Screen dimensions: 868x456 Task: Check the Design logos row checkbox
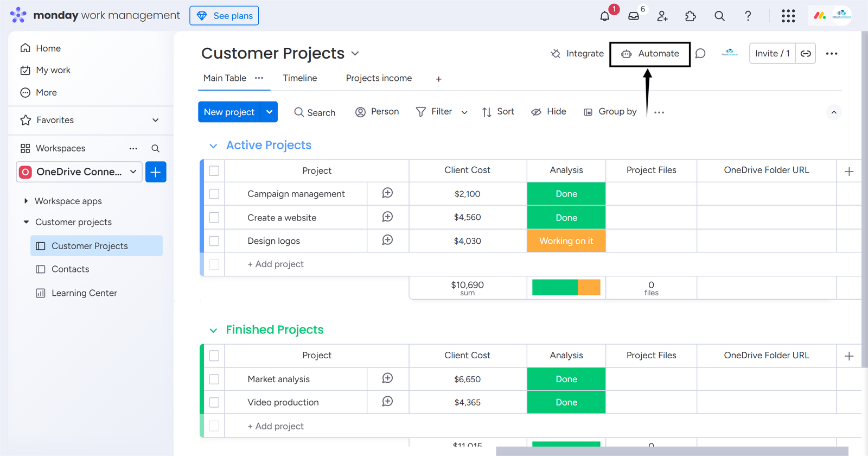point(214,241)
